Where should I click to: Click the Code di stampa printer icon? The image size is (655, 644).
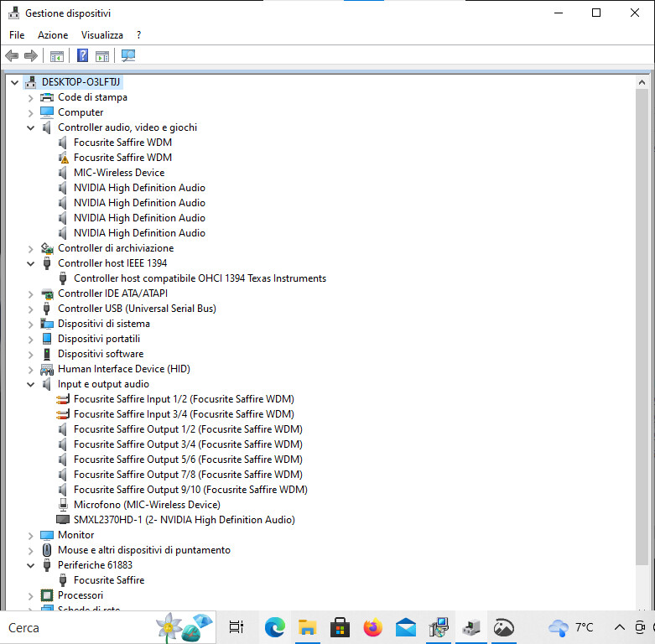pos(47,97)
